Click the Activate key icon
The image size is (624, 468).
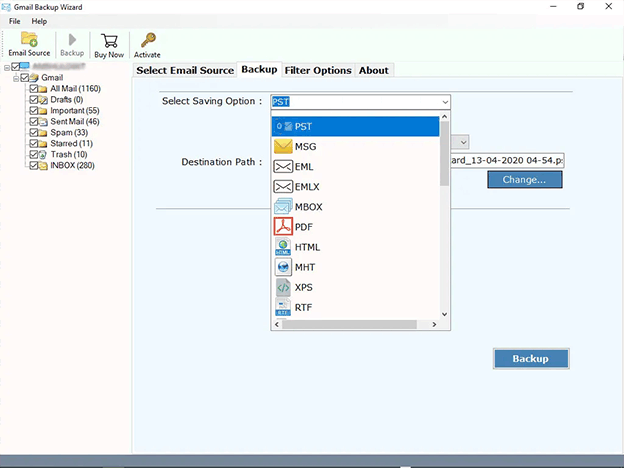pyautogui.click(x=146, y=42)
